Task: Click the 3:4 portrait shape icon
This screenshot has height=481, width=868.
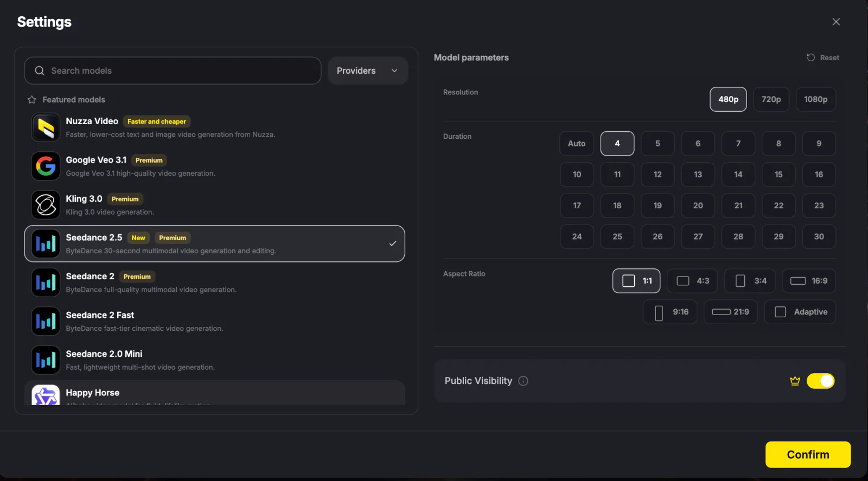Action: [x=740, y=281]
